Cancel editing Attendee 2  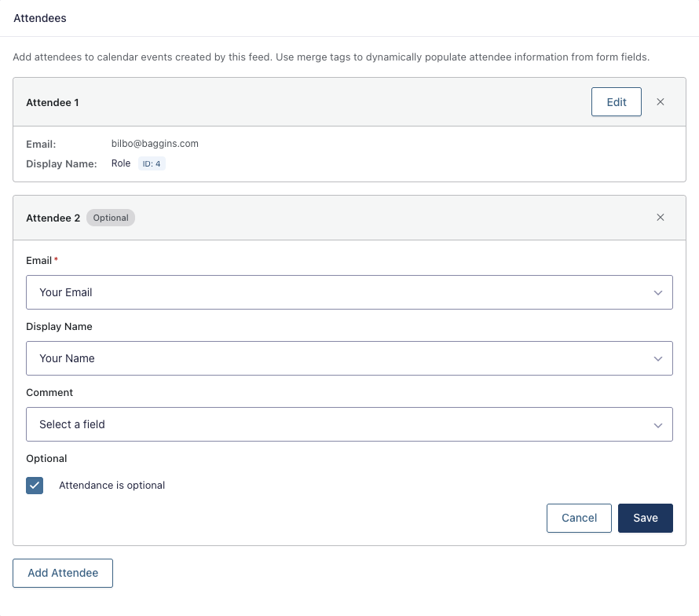click(x=579, y=518)
